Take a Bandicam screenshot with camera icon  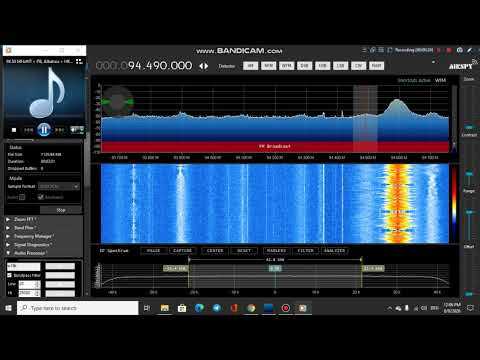click(x=460, y=50)
